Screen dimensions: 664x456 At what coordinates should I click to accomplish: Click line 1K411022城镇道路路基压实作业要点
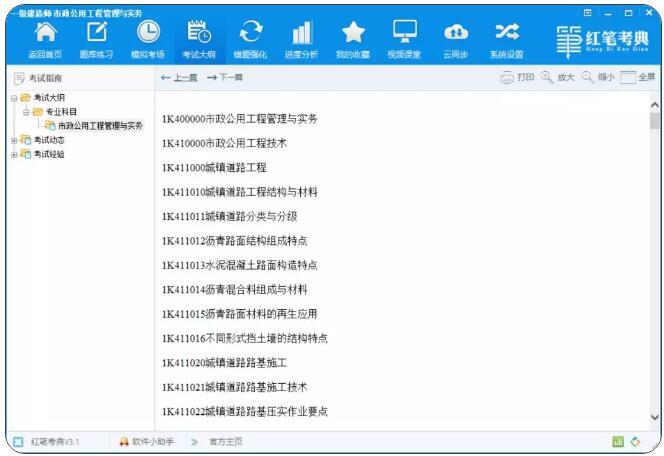244,412
